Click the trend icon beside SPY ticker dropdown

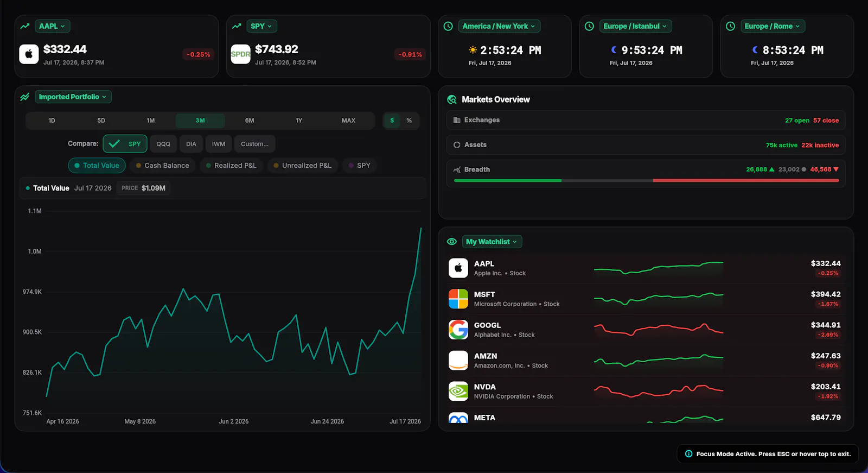[x=237, y=26]
